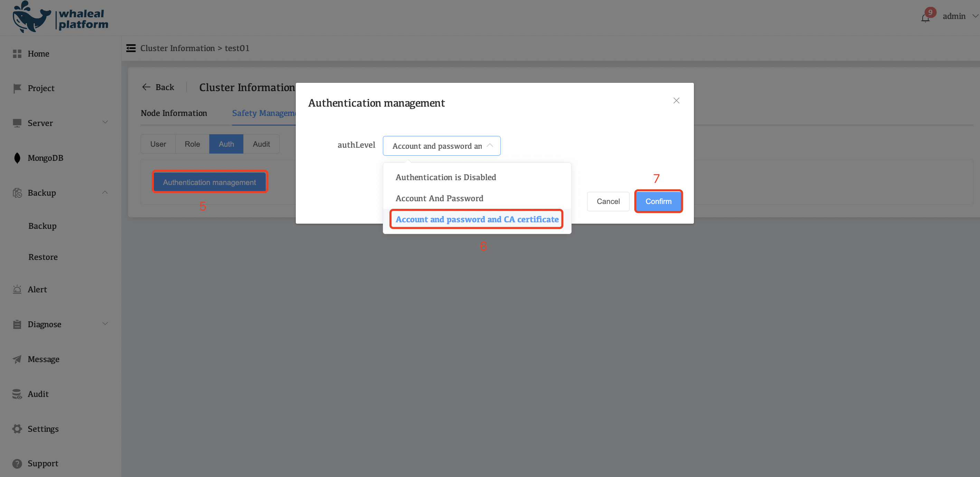Select the Backup icon in sidebar
Image resolution: width=980 pixels, height=477 pixels.
click(x=17, y=193)
